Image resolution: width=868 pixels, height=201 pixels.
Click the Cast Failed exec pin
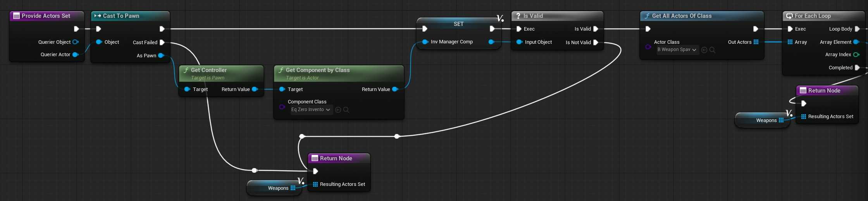tap(162, 43)
